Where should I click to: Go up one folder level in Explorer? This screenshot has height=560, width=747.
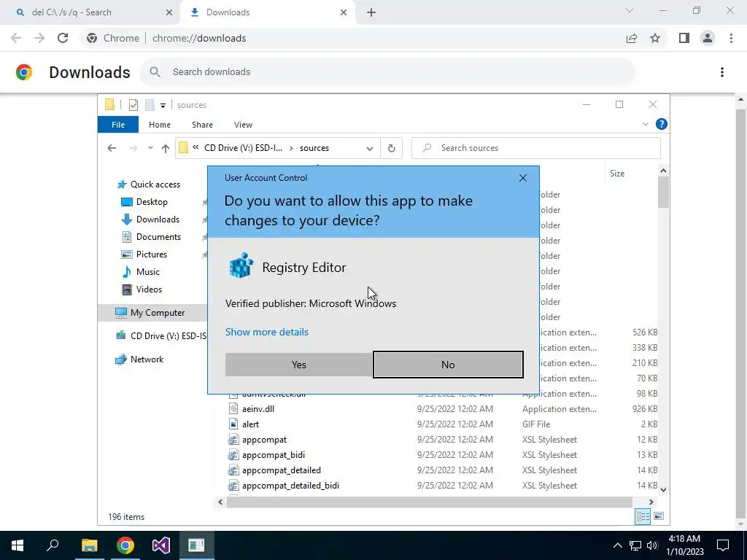[166, 148]
